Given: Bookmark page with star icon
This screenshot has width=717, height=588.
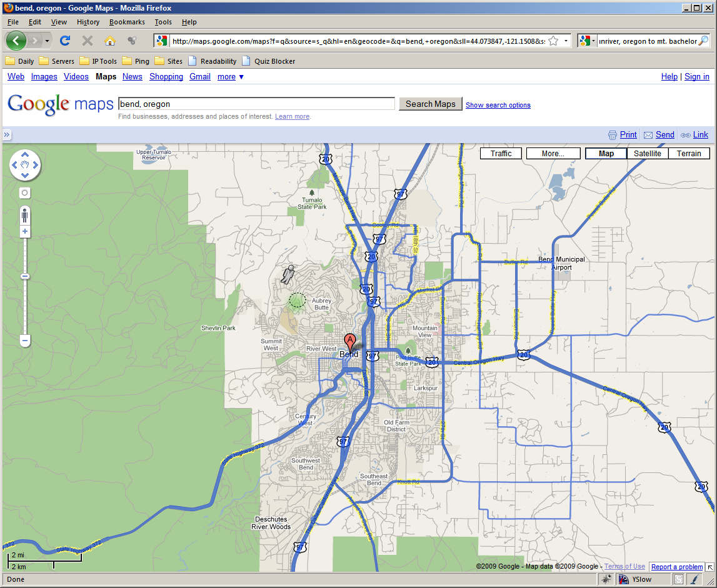Looking at the screenshot, I should pyautogui.click(x=553, y=41).
